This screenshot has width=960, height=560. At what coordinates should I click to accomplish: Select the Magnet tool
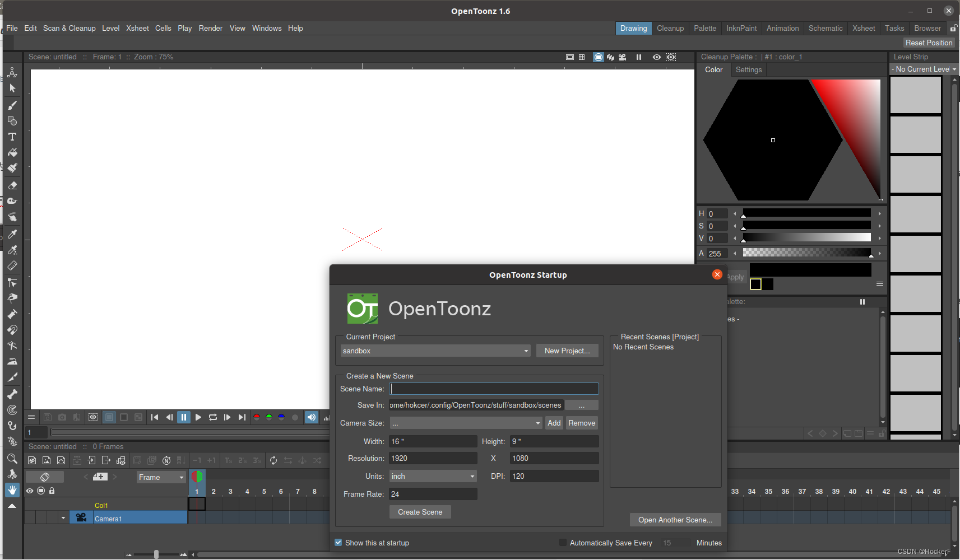tap(12, 330)
